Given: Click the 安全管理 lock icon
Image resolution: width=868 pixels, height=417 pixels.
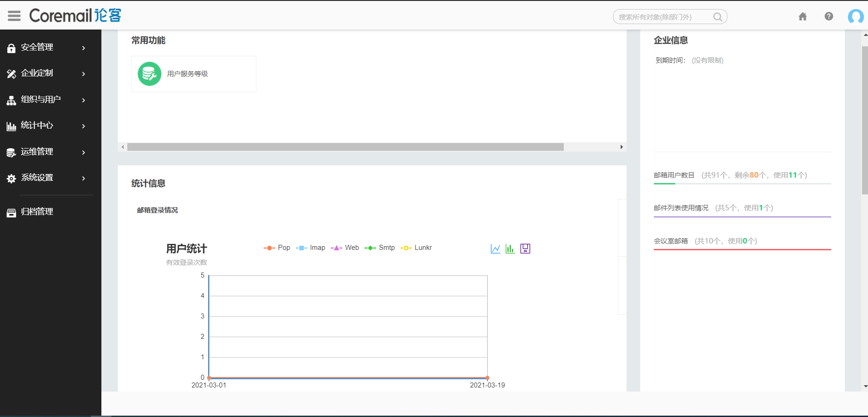Looking at the screenshot, I should click(x=11, y=48).
